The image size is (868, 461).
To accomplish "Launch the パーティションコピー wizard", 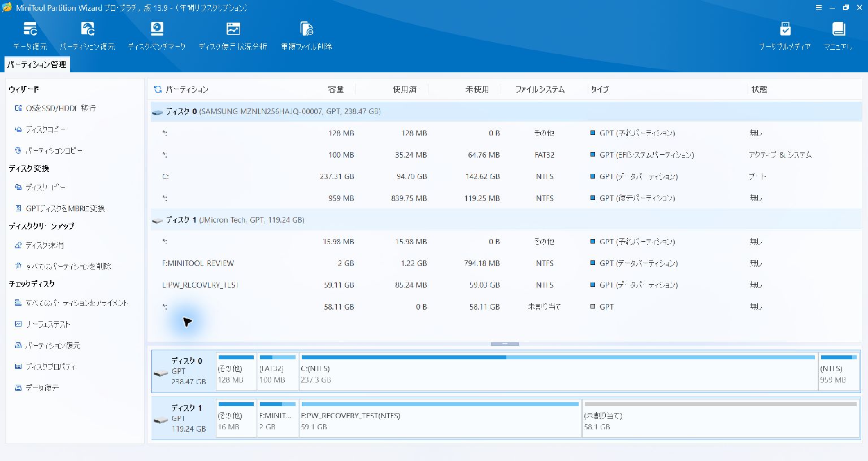I will (x=49, y=151).
